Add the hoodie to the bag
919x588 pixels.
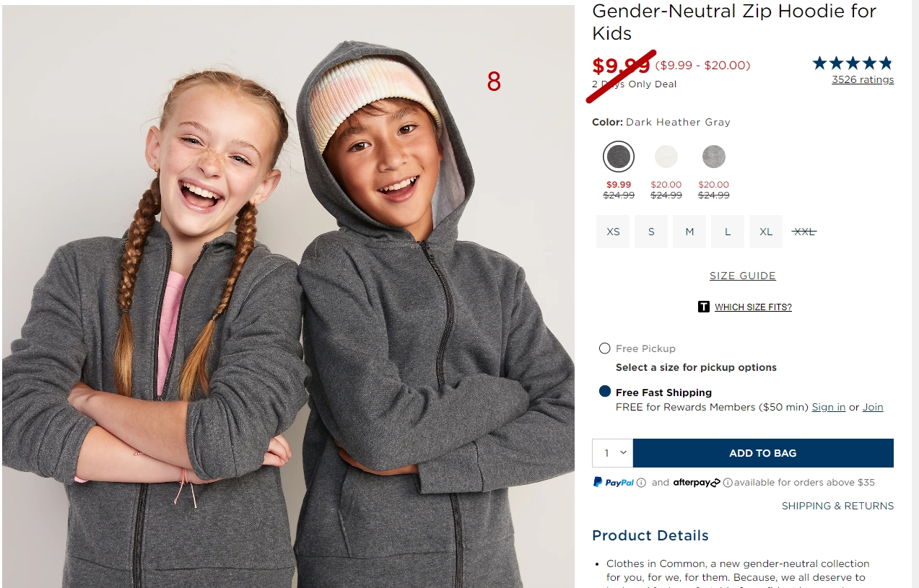(x=763, y=453)
